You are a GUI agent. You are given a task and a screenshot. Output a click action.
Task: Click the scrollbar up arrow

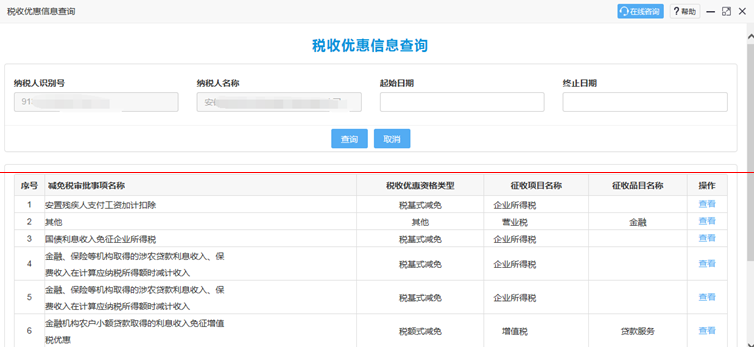pos(750,36)
